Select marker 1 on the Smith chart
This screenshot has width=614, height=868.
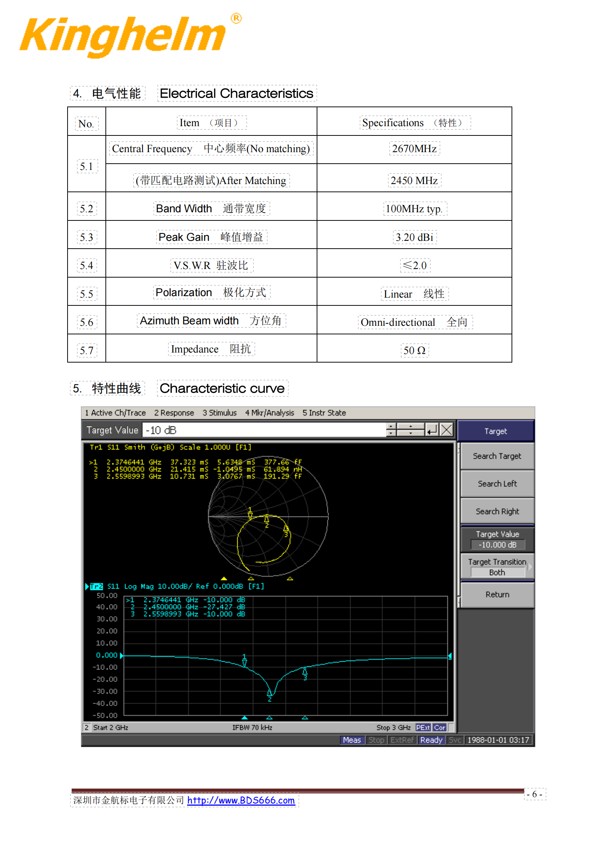coord(250,513)
